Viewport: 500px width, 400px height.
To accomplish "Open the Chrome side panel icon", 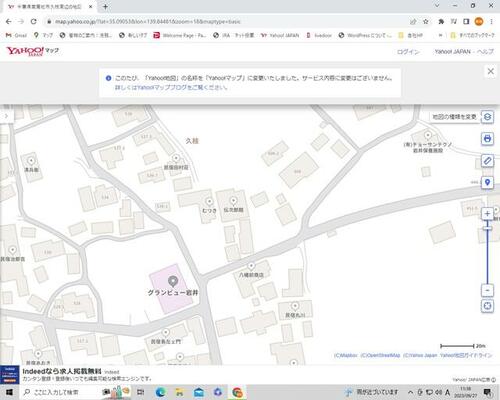I will [466, 22].
